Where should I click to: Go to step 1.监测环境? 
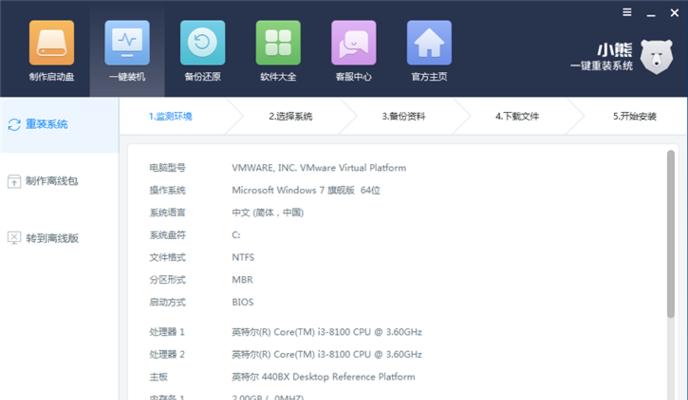pos(170,116)
